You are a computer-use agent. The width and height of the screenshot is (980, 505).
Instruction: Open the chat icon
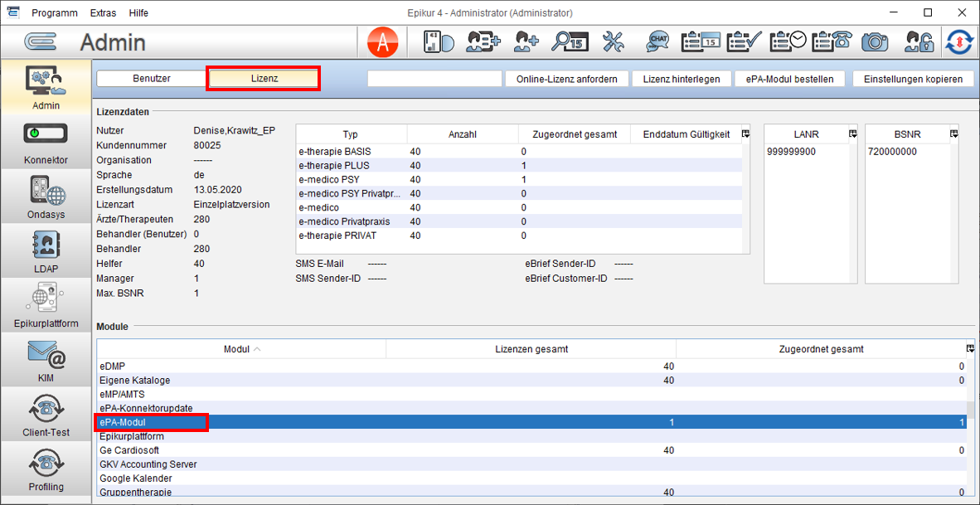coord(658,41)
